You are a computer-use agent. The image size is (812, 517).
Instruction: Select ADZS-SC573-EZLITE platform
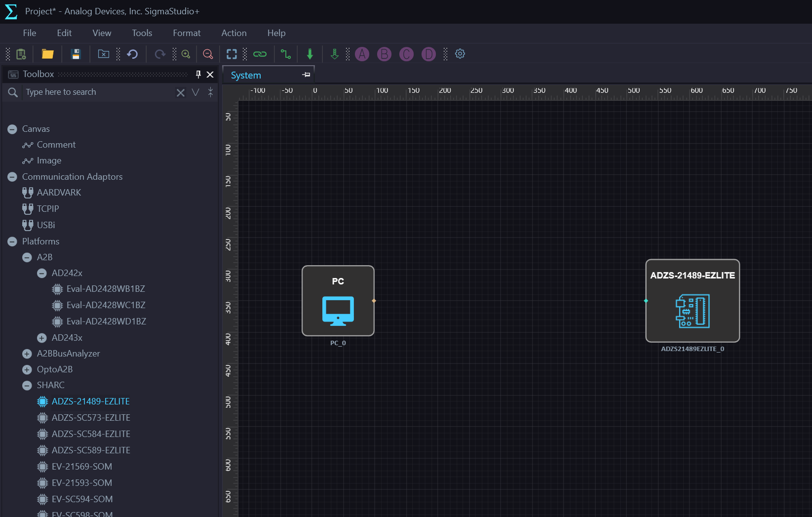tap(91, 418)
